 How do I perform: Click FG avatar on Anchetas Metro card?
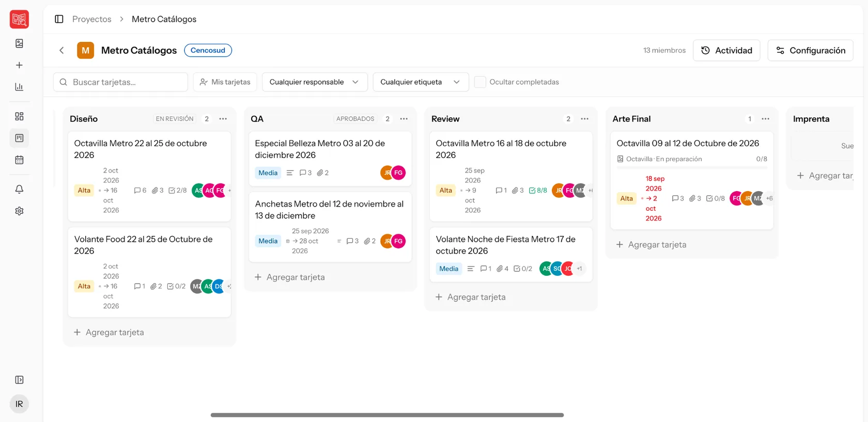398,241
